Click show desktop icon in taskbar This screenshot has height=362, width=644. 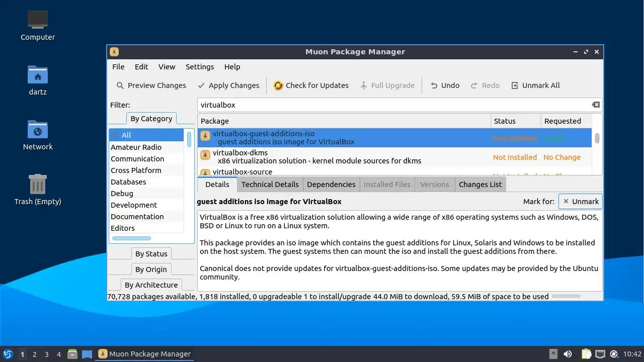(87, 354)
